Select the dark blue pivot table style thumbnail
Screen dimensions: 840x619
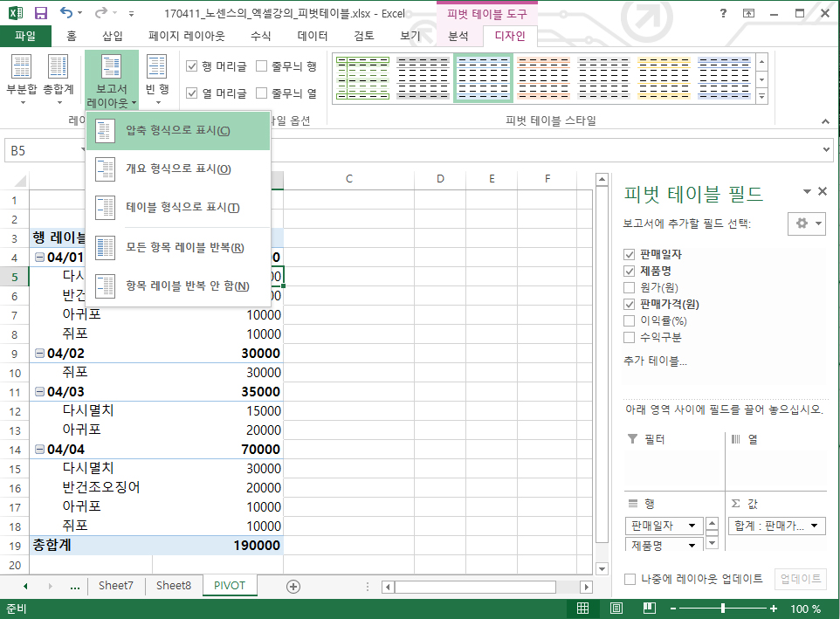tap(724, 79)
